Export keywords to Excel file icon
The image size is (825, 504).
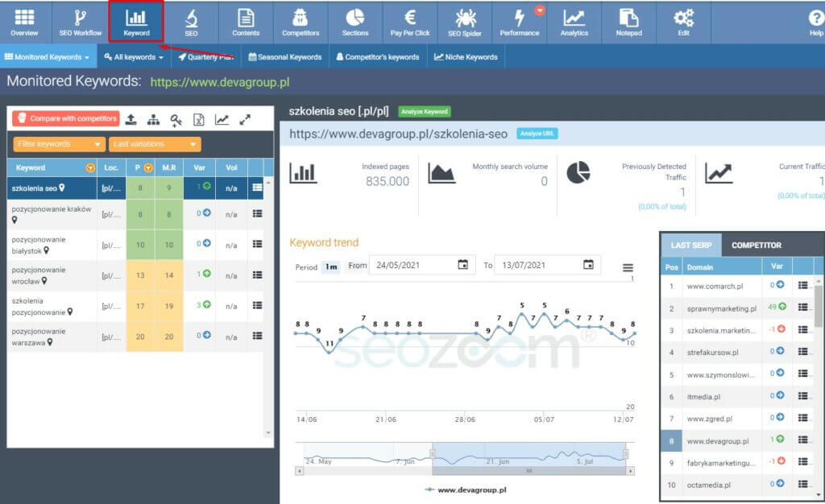click(x=198, y=119)
